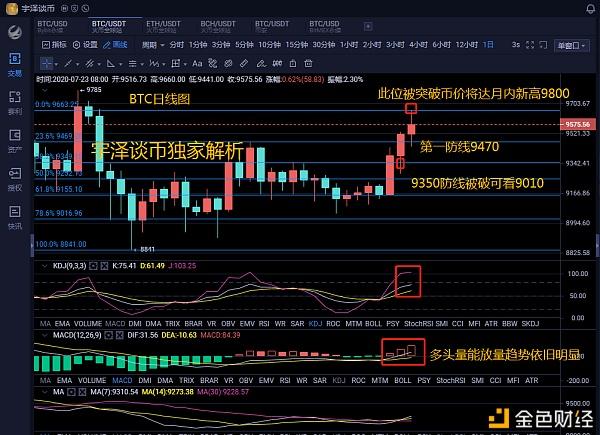Click the 3s refresh interval label
This screenshot has width=600, height=435.
(x=516, y=45)
